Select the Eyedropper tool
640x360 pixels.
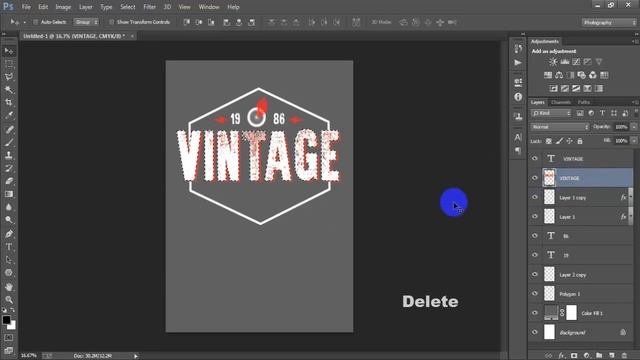(9, 116)
